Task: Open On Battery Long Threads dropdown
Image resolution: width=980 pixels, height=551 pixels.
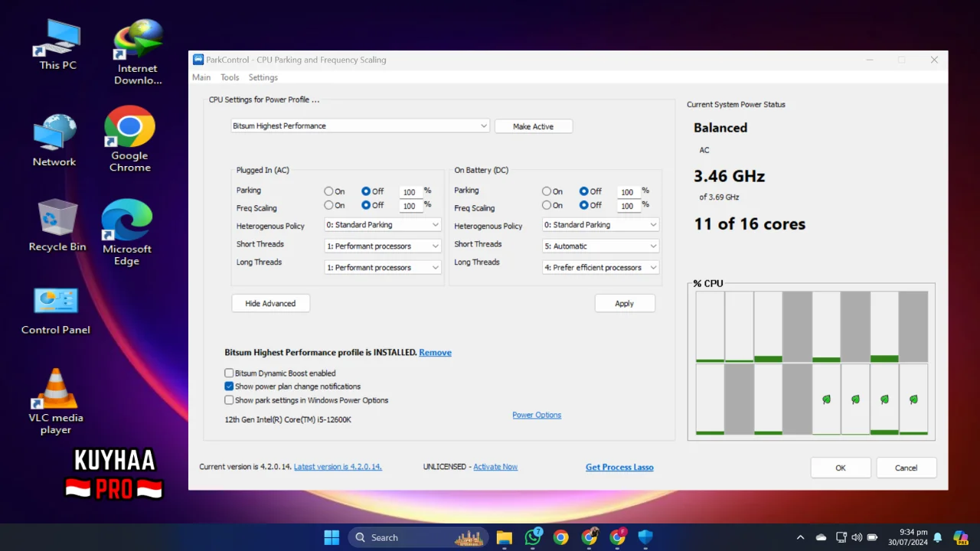Action: click(601, 268)
